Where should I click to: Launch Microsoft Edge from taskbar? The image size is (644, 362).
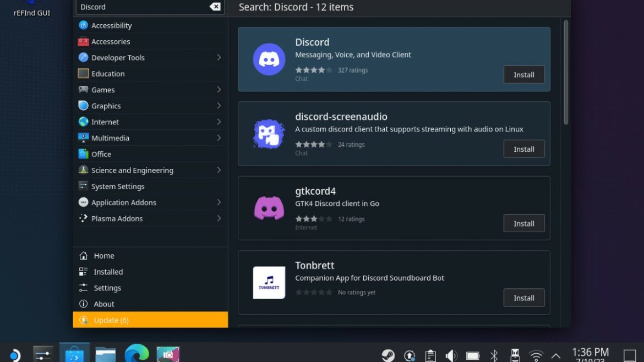[137, 354]
